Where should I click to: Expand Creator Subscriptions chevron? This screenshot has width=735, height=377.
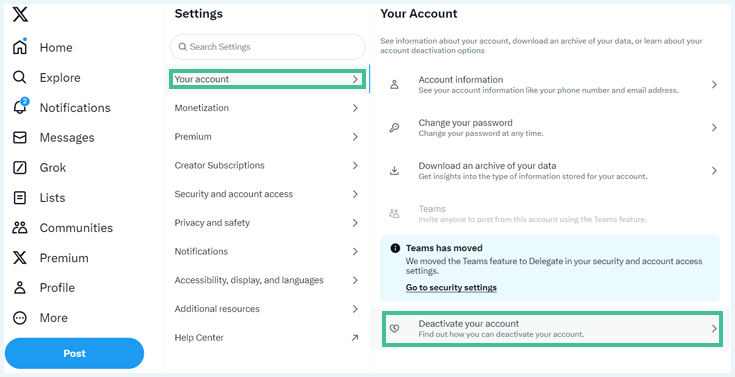click(355, 165)
